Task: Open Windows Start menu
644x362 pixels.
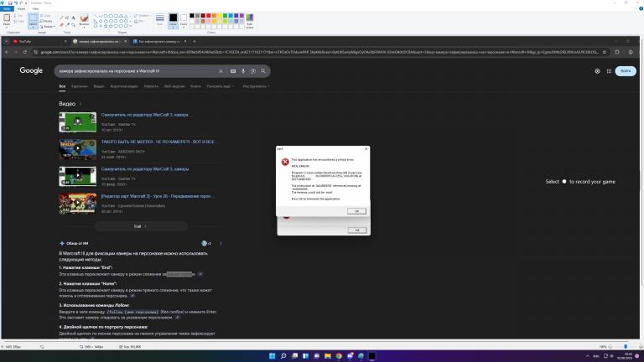Action: pyautogui.click(x=272, y=356)
